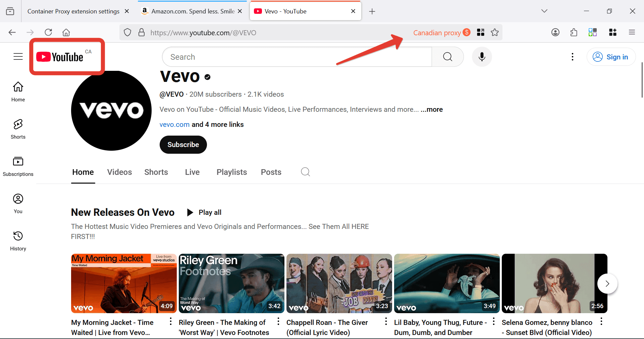Image resolution: width=644 pixels, height=339 pixels.
Task: Open the Chappell Roan The Giver thumbnail
Action: pyautogui.click(x=339, y=283)
